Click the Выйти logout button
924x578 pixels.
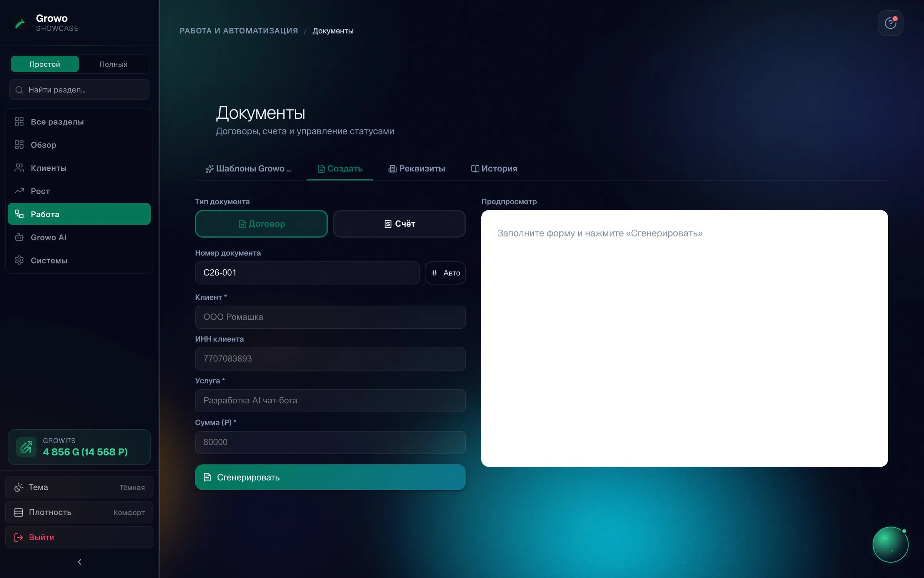[x=79, y=537]
